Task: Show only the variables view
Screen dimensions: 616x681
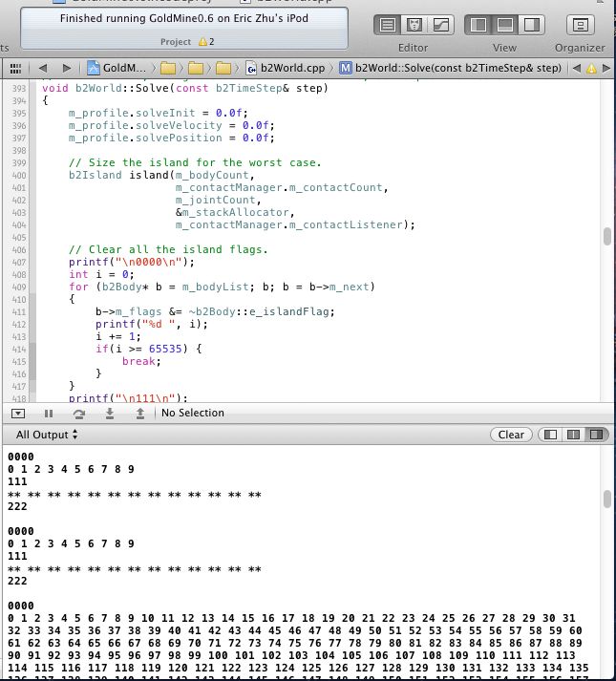Action: pos(550,435)
